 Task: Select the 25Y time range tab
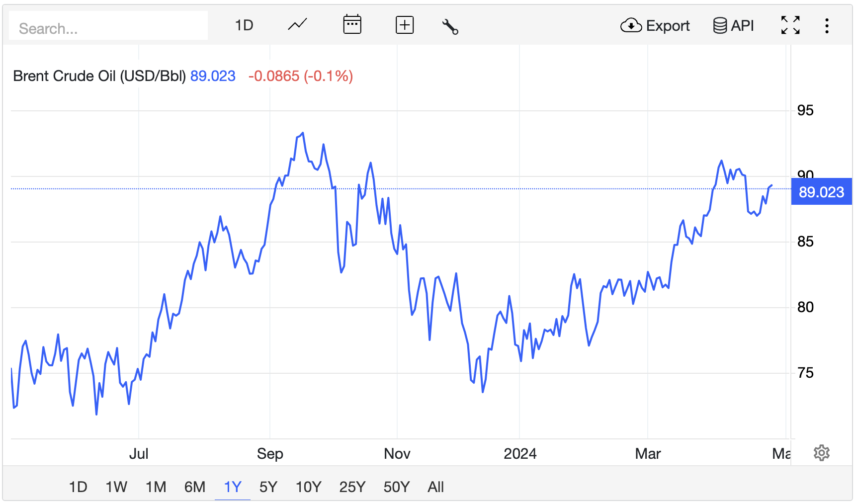point(352,487)
